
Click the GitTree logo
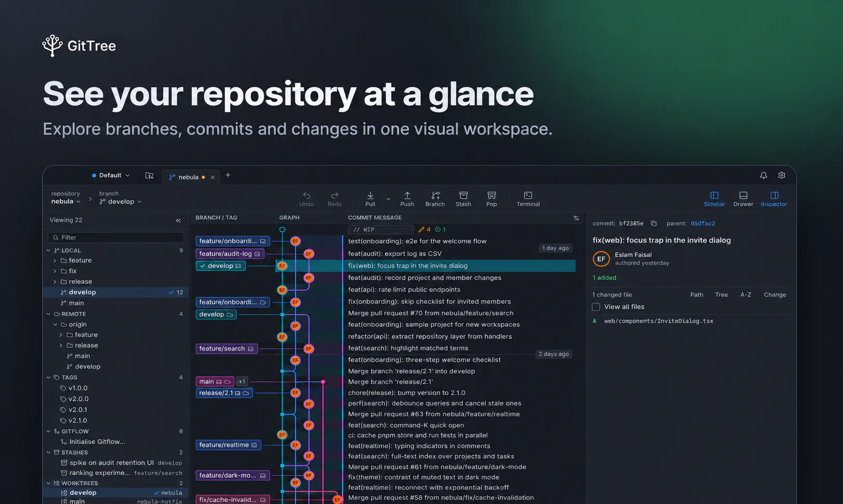(x=79, y=46)
